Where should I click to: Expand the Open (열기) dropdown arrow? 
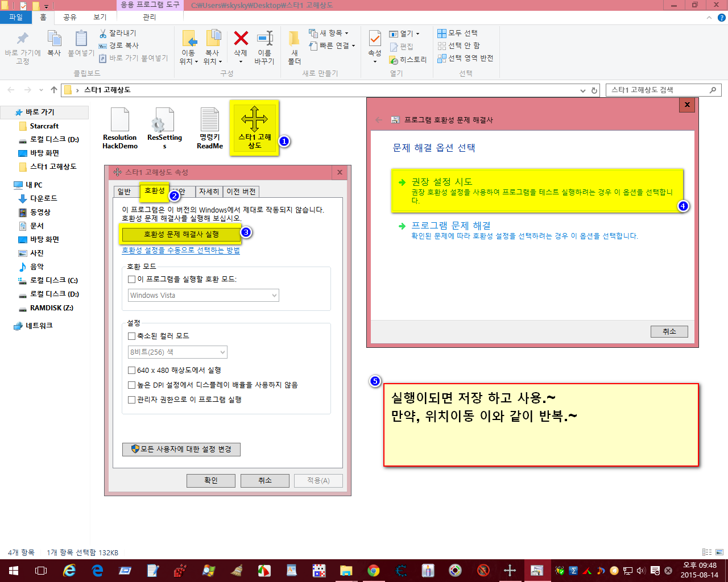(418, 34)
